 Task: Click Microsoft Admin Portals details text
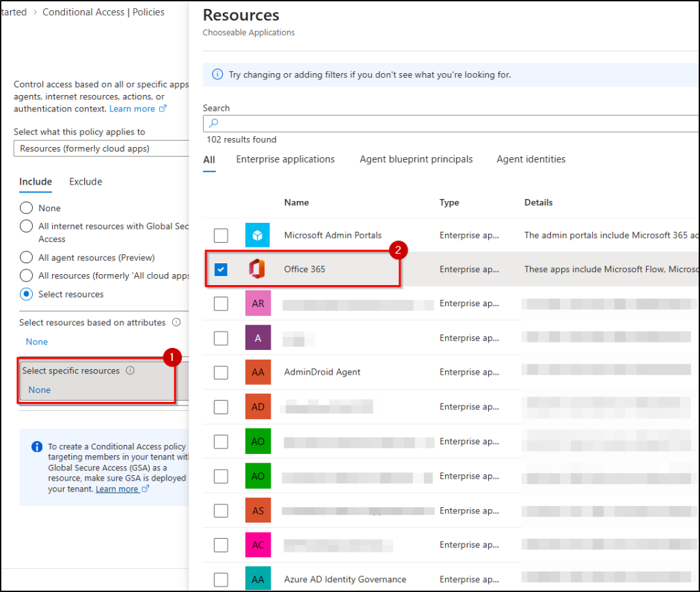point(611,235)
